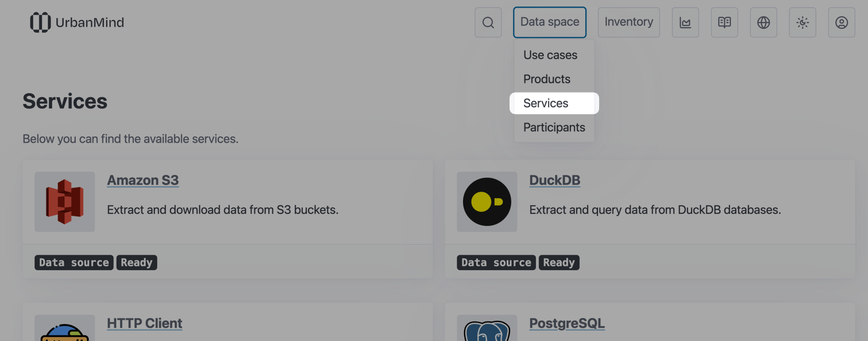The image size is (868, 341).
Task: Click the Services page heading
Action: [65, 101]
